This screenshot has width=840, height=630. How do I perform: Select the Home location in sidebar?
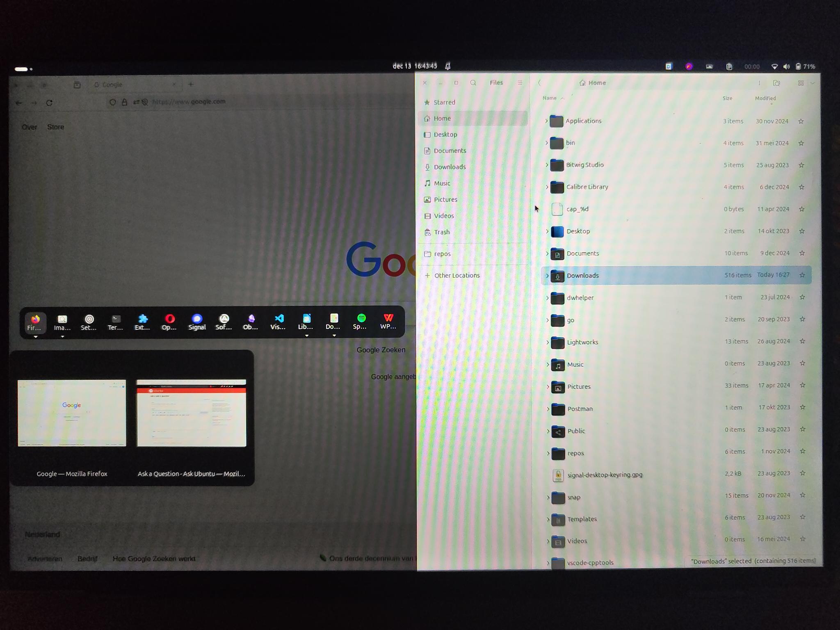443,118
